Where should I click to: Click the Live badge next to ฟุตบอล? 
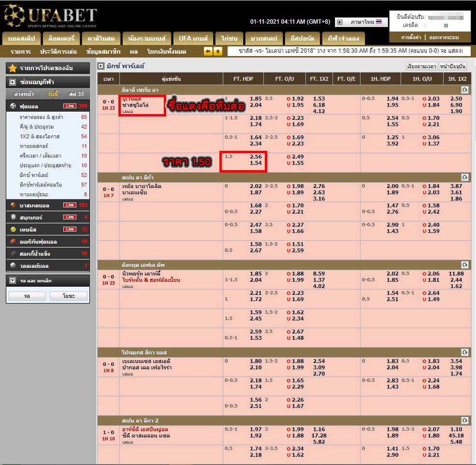70,106
